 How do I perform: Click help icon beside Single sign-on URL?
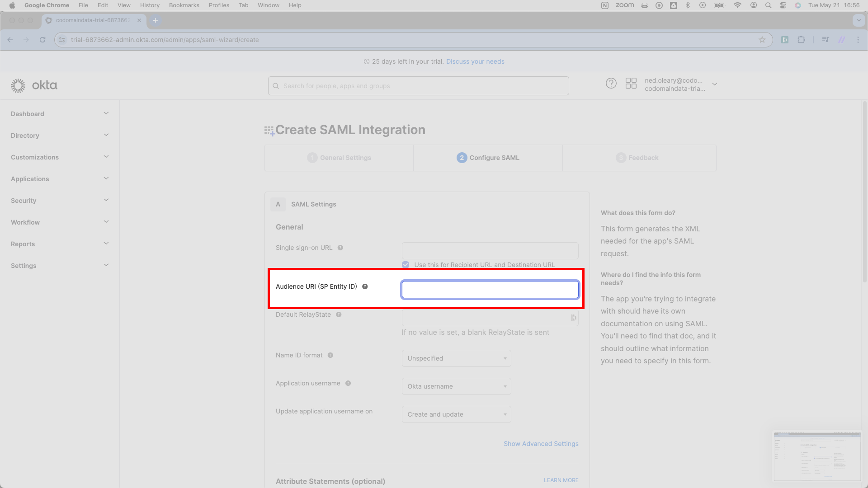[340, 248]
